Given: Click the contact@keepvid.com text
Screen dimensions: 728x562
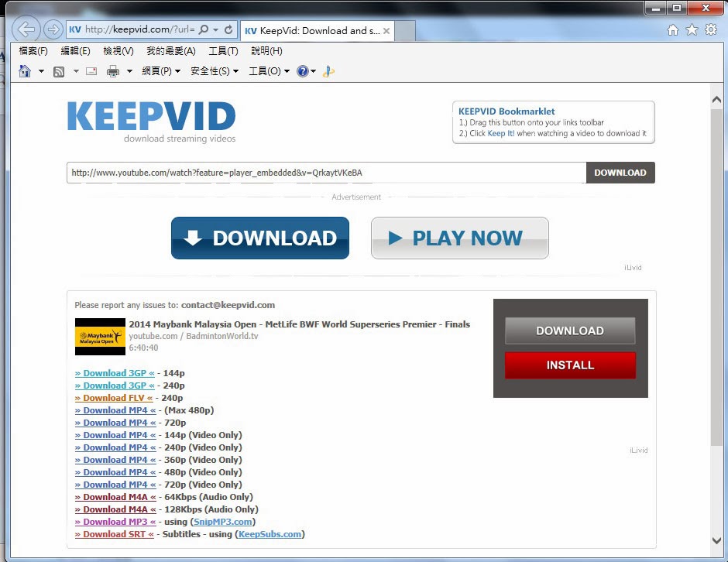Looking at the screenshot, I should pos(228,305).
